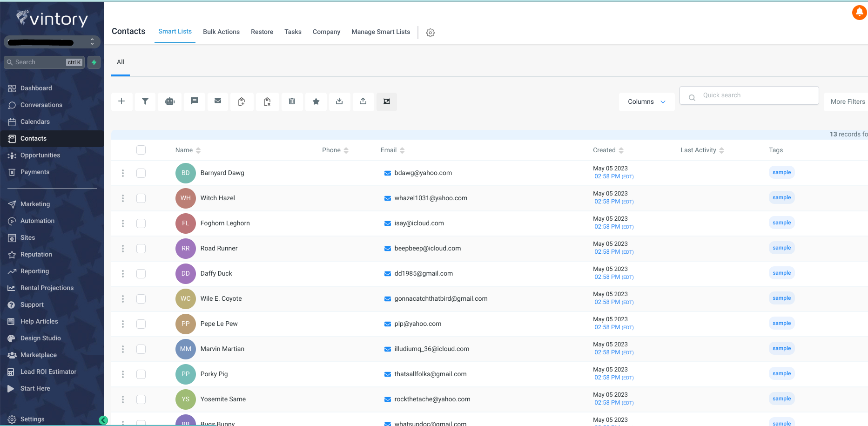Switch to the Smart Lists tab

pos(175,32)
